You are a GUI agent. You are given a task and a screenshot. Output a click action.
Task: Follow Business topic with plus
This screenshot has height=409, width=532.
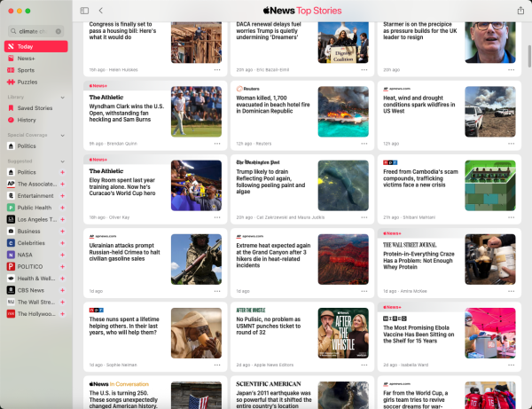62,232
